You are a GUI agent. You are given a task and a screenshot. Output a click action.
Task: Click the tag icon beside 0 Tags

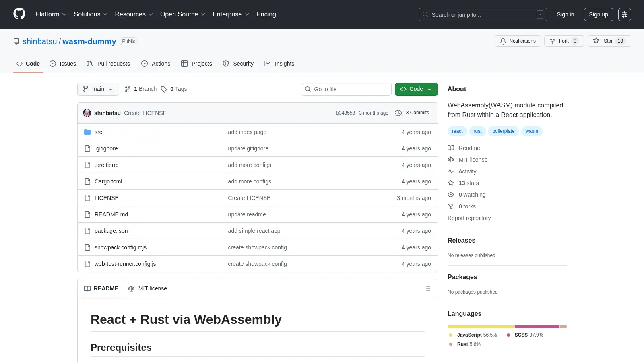[164, 89]
